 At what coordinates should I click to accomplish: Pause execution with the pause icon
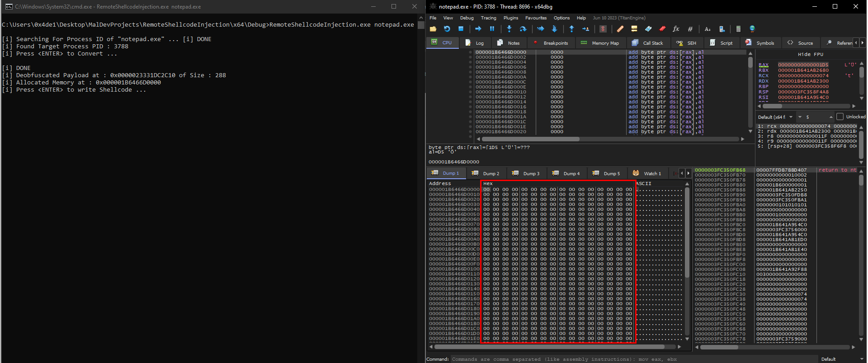(x=492, y=29)
